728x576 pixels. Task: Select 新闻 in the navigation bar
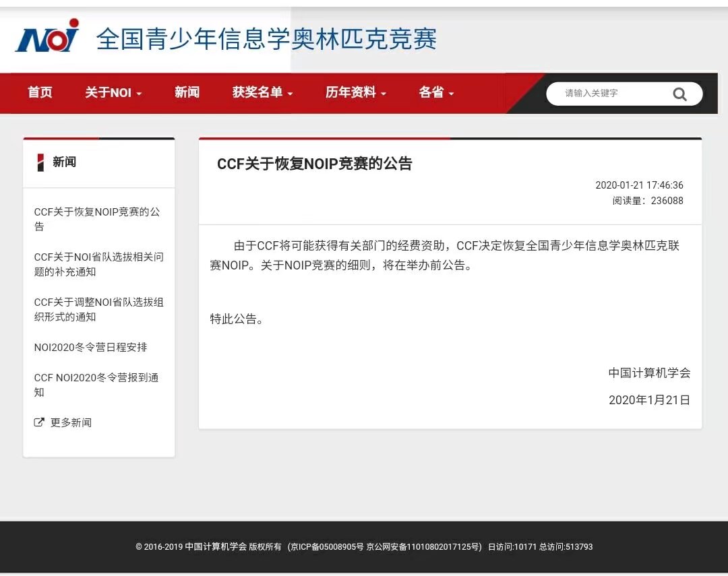187,93
